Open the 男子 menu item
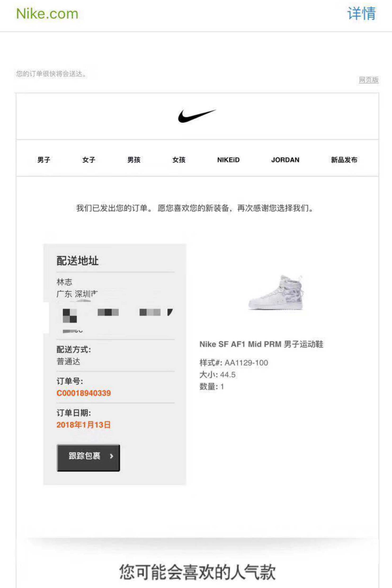Screen dimensions: 392x588 [x=44, y=160]
